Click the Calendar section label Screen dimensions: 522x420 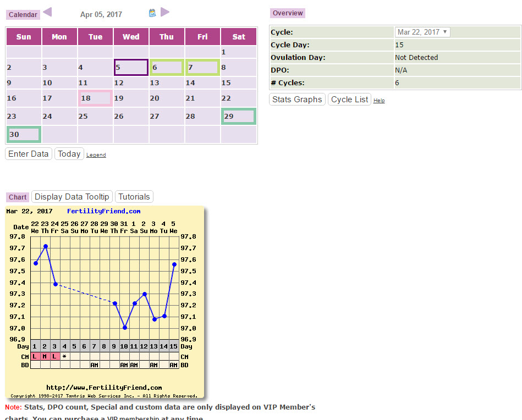pyautogui.click(x=23, y=15)
